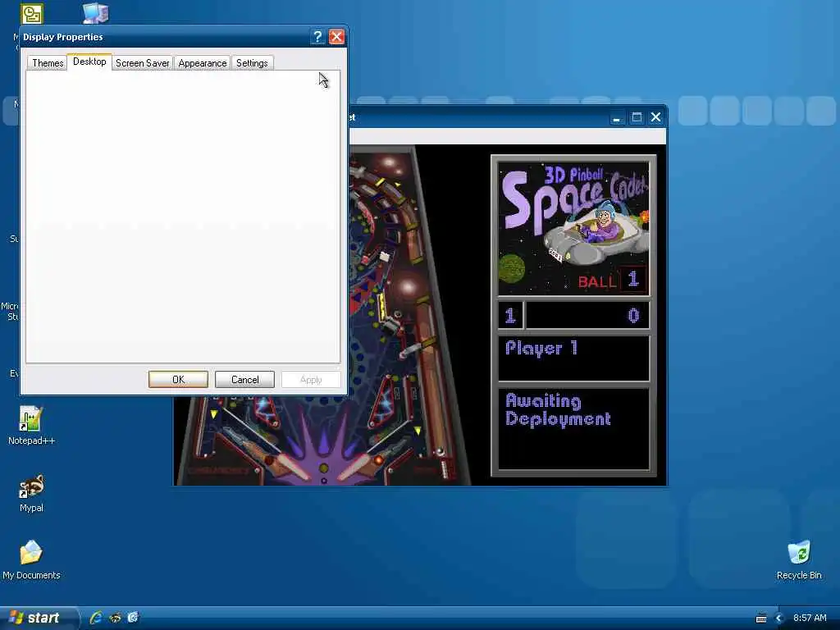Maximize the 3D Pinball window
Viewport: 840px width, 630px height.
coord(637,117)
